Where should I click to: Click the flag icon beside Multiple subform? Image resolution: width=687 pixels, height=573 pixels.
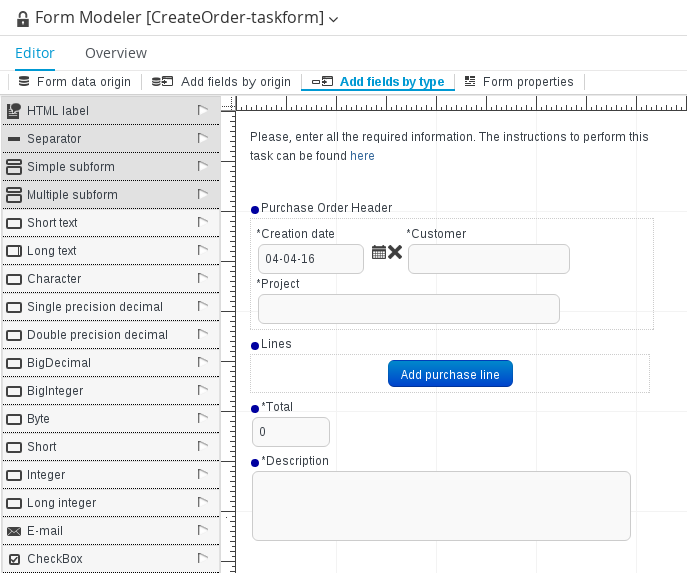click(x=202, y=195)
